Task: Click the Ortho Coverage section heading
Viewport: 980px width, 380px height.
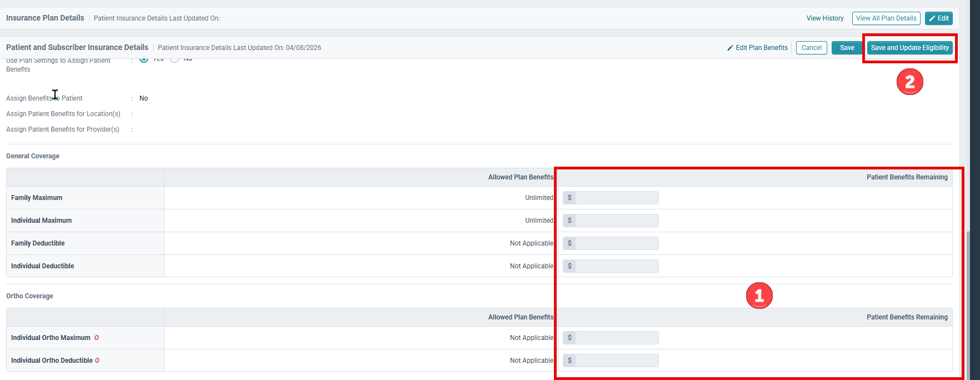Action: (29, 296)
